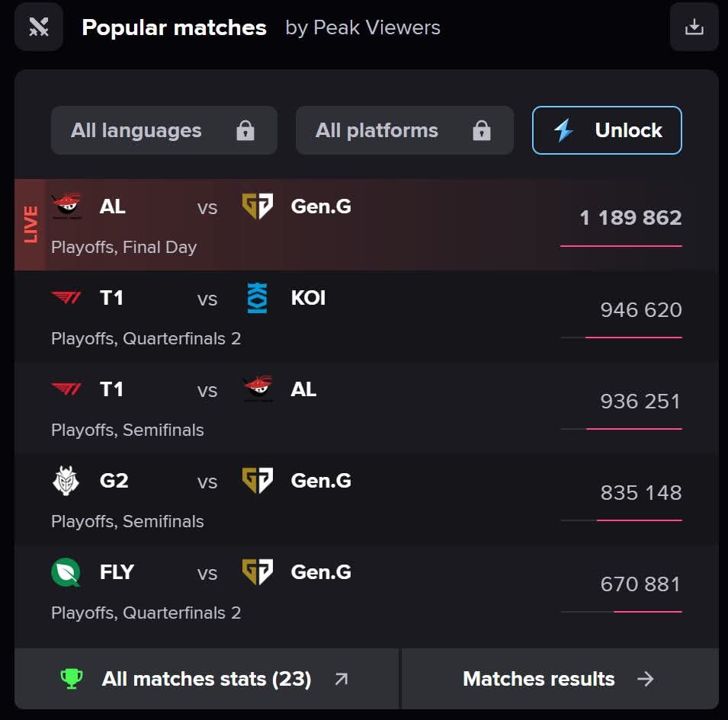Viewport: 728px width, 720px height.
Task: Go to Matches results
Action: pos(559,679)
